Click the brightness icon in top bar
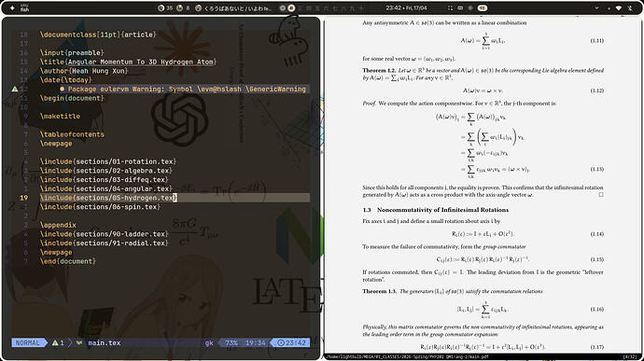The width and height of the screenshot is (644, 361). (x=470, y=7)
